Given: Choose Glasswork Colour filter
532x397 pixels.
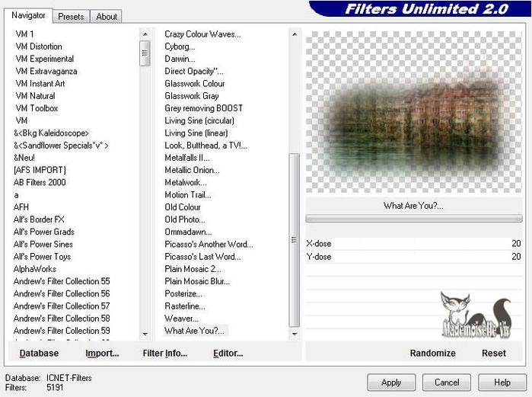Looking at the screenshot, I should 194,84.
